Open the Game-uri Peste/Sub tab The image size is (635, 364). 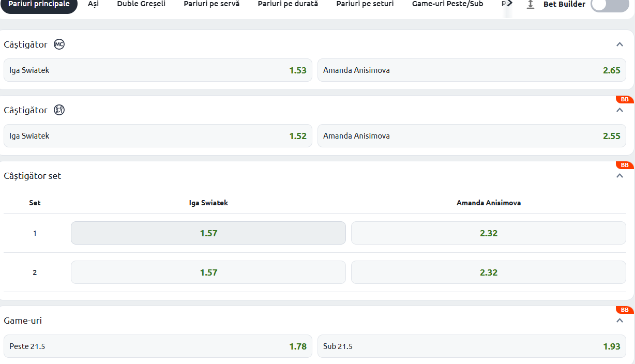point(447,4)
